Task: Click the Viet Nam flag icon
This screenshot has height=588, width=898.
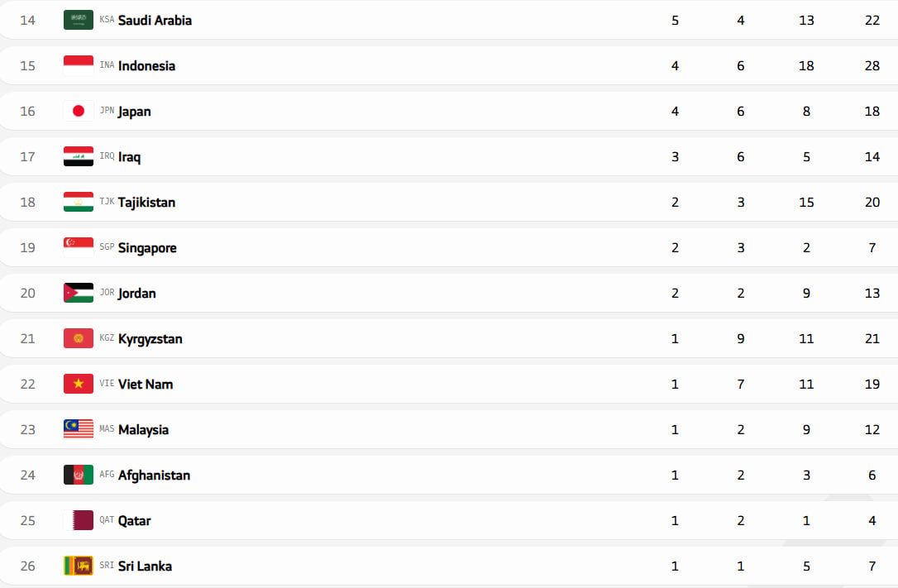Action: 79,384
